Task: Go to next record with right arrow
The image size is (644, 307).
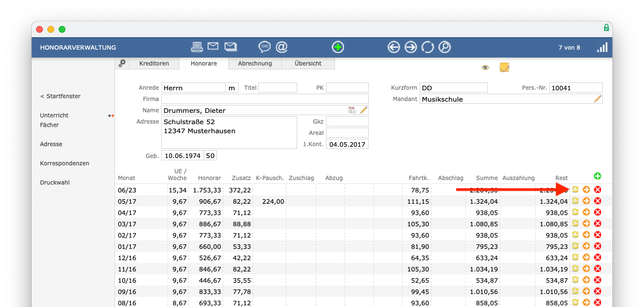Action: (411, 47)
